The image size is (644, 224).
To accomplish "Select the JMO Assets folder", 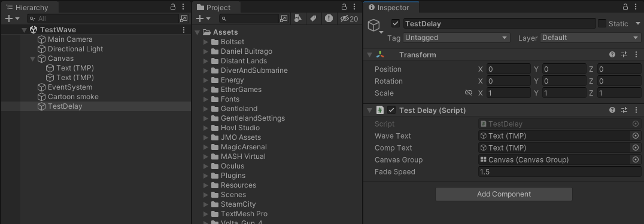I will [x=236, y=137].
